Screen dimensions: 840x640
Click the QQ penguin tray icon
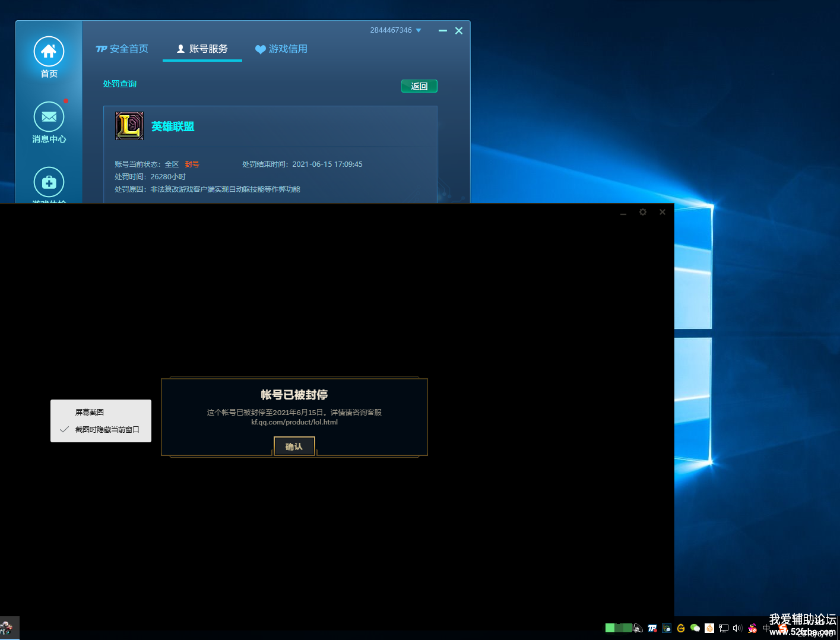(753, 628)
